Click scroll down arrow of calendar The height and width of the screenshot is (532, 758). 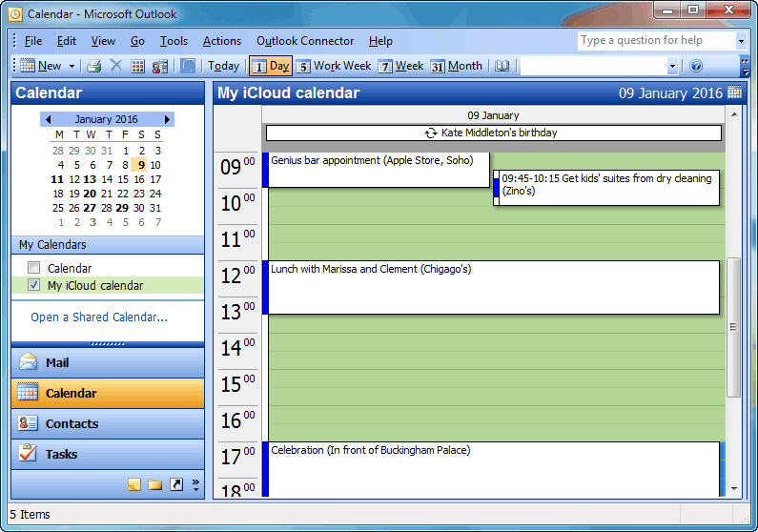[x=734, y=488]
